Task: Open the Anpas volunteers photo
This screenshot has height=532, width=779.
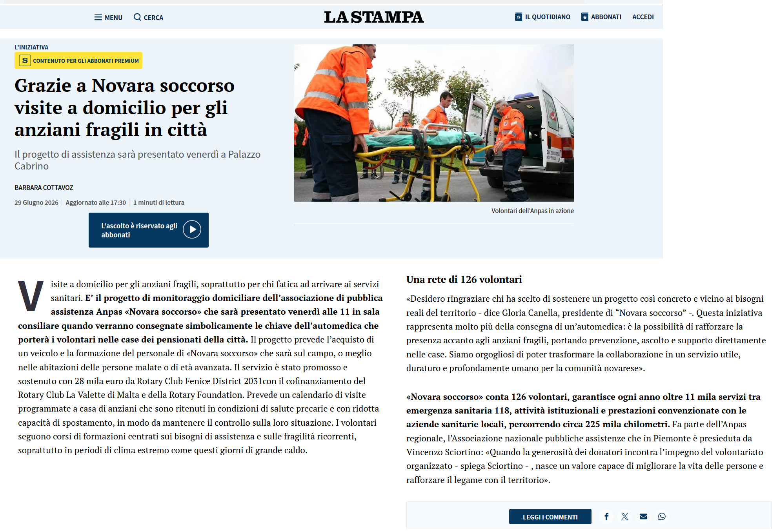Action: tap(434, 123)
